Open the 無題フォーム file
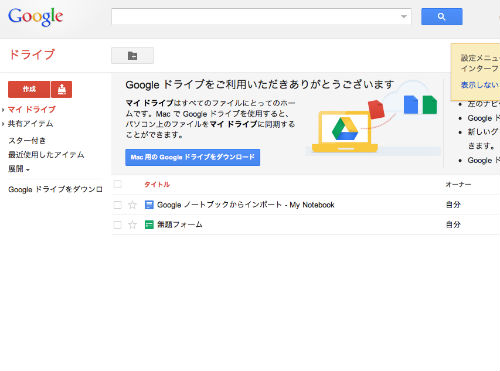The width and height of the screenshot is (500, 371). click(x=180, y=225)
